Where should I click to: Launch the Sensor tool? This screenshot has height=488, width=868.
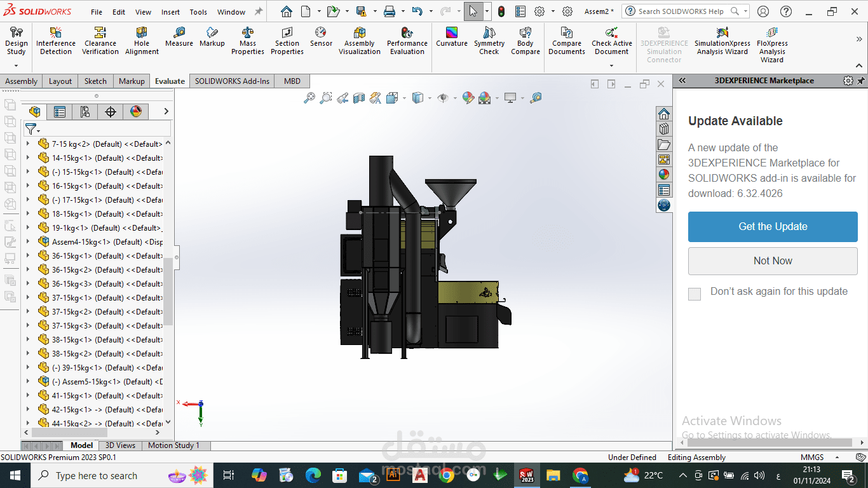(321, 37)
